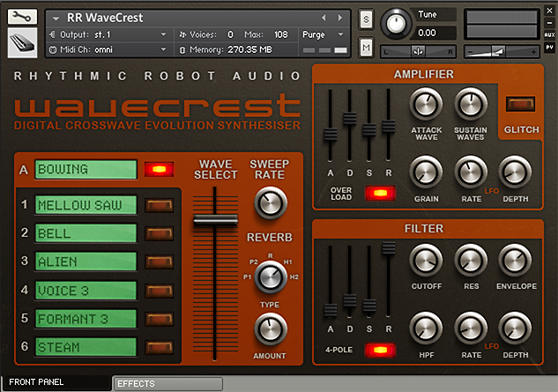This screenshot has height=392, width=558.
Task: Enable the Steam wave 6 button
Action: pos(159,347)
